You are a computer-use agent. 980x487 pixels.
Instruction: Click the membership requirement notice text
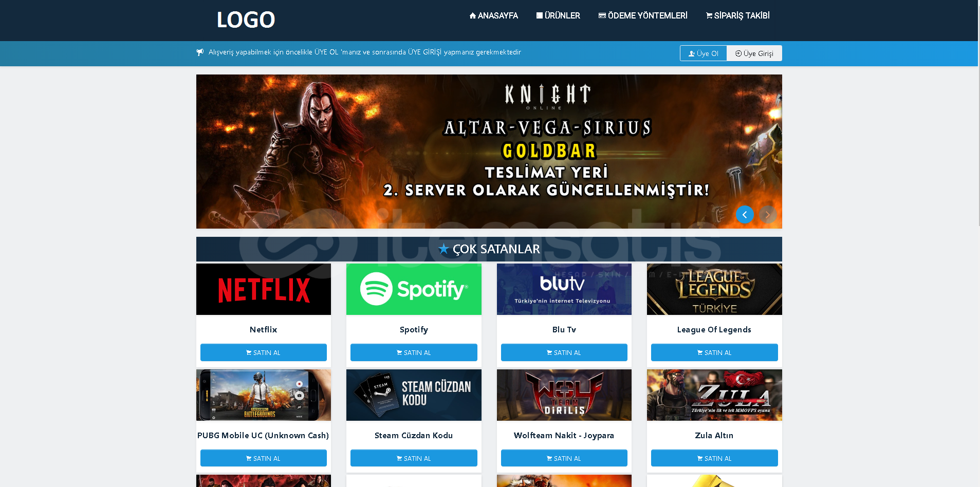(x=365, y=52)
